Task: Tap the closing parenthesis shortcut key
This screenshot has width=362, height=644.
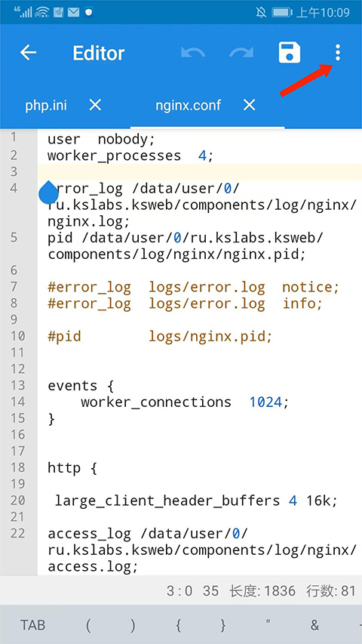Action: pos(133,625)
